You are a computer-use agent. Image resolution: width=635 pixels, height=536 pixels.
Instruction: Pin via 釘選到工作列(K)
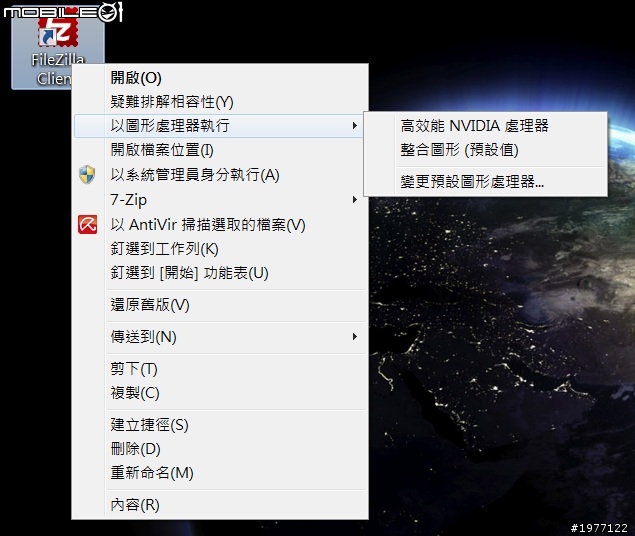tap(220, 249)
